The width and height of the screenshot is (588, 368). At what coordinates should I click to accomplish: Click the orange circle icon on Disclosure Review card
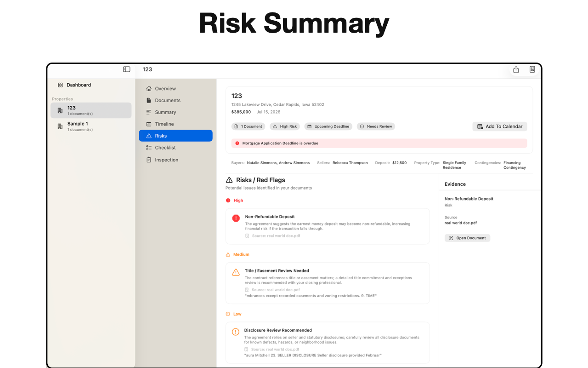pos(236,332)
